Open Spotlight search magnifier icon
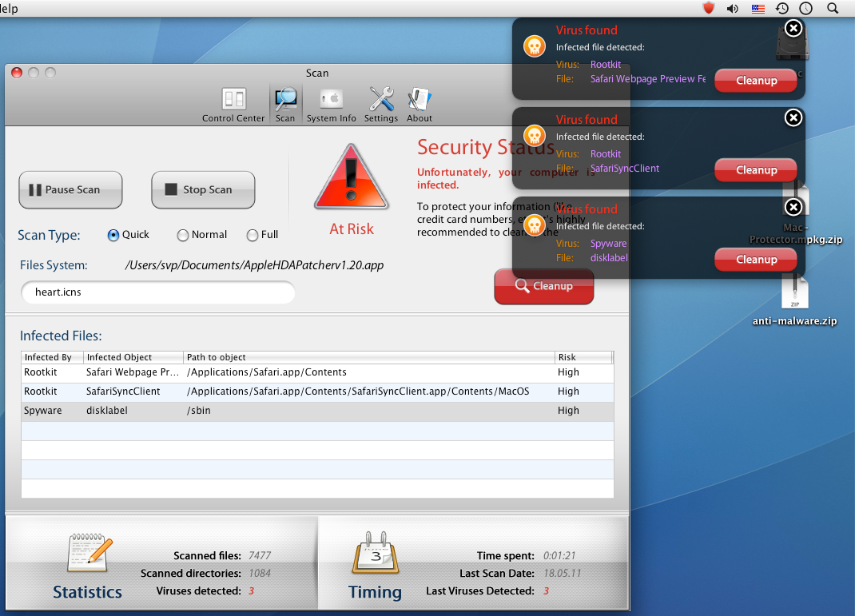Viewport: 855px width, 616px height. point(832,9)
